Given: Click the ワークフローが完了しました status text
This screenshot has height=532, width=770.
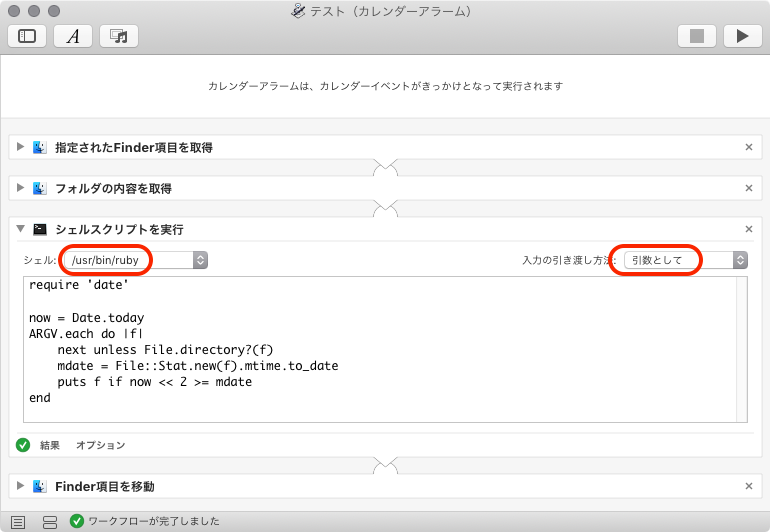Looking at the screenshot, I should (x=154, y=521).
